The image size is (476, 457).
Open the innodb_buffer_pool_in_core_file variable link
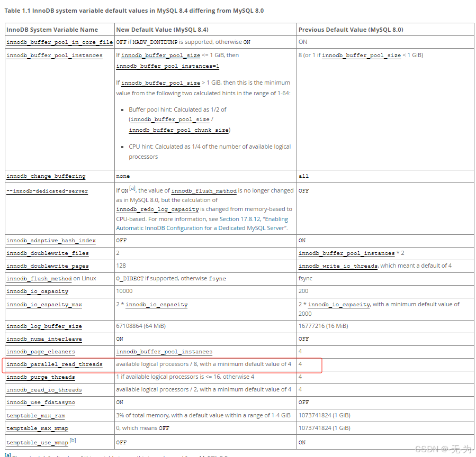point(59,42)
